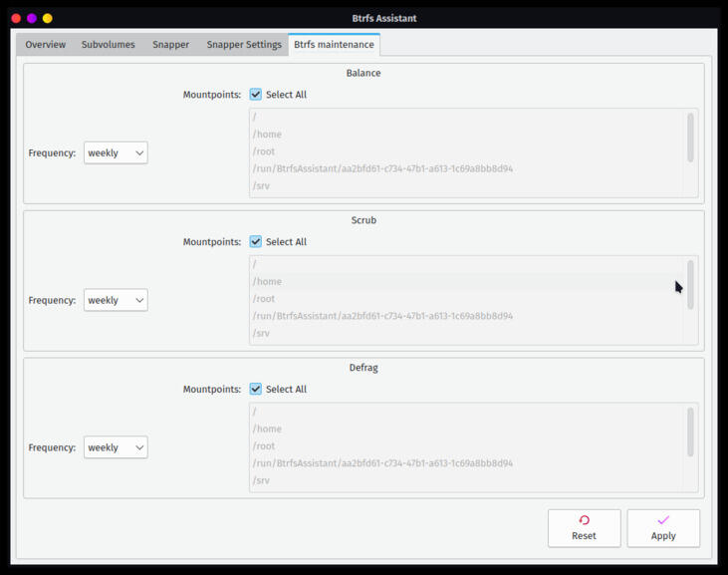Viewport: 728px width, 575px height.
Task: Select the /run/BtrfsAssistant entry under Defrag
Action: point(467,463)
